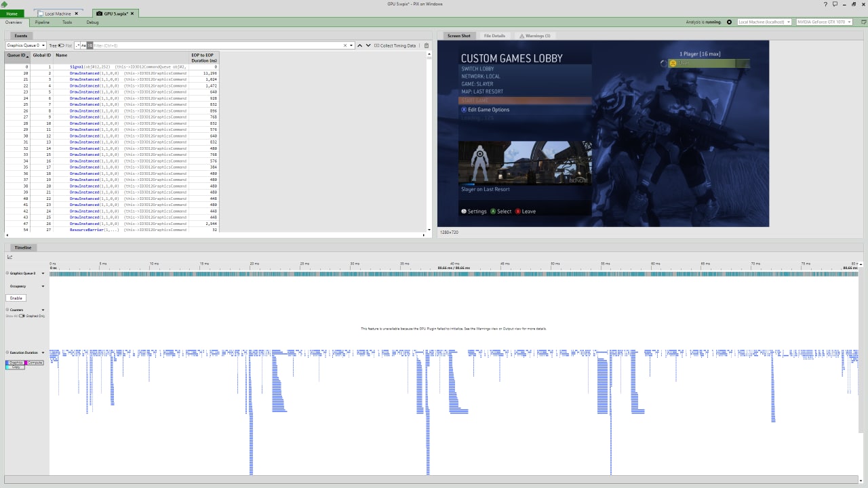Click the stop analysis circle icon

(729, 22)
